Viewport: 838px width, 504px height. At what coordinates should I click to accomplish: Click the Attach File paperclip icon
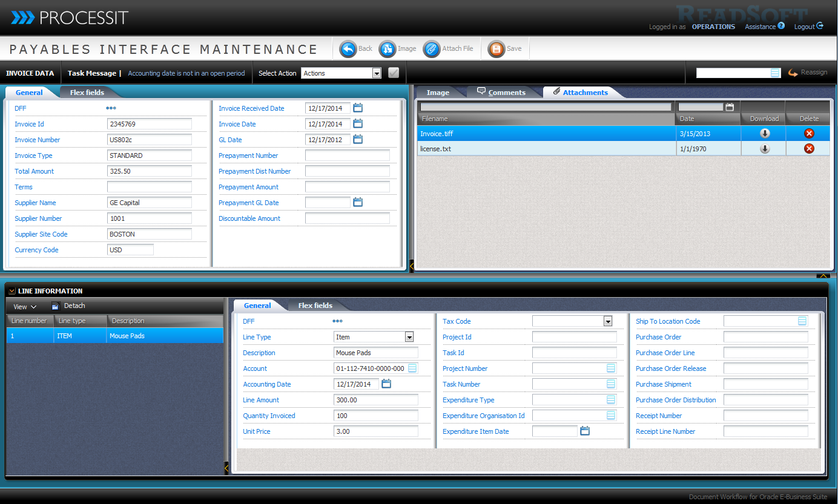point(431,49)
